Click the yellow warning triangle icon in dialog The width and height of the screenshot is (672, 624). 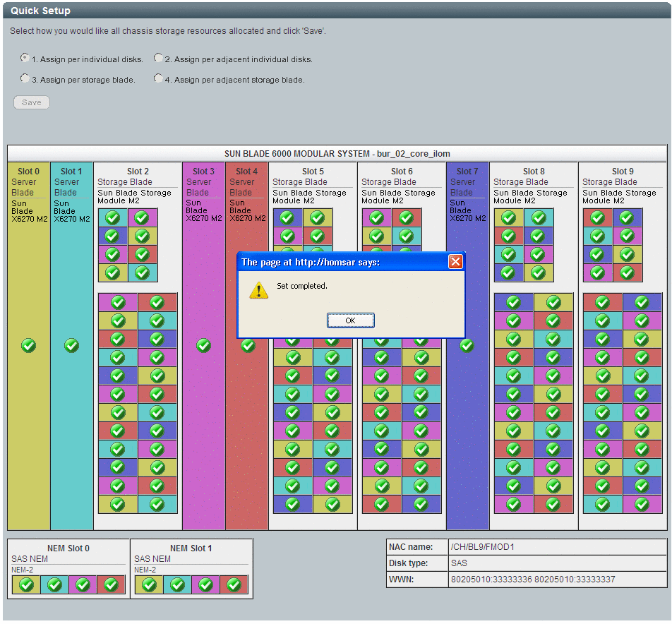pyautogui.click(x=259, y=290)
